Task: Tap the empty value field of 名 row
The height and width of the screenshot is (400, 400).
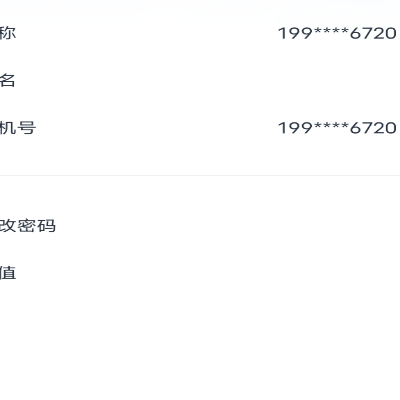Action: point(300,81)
